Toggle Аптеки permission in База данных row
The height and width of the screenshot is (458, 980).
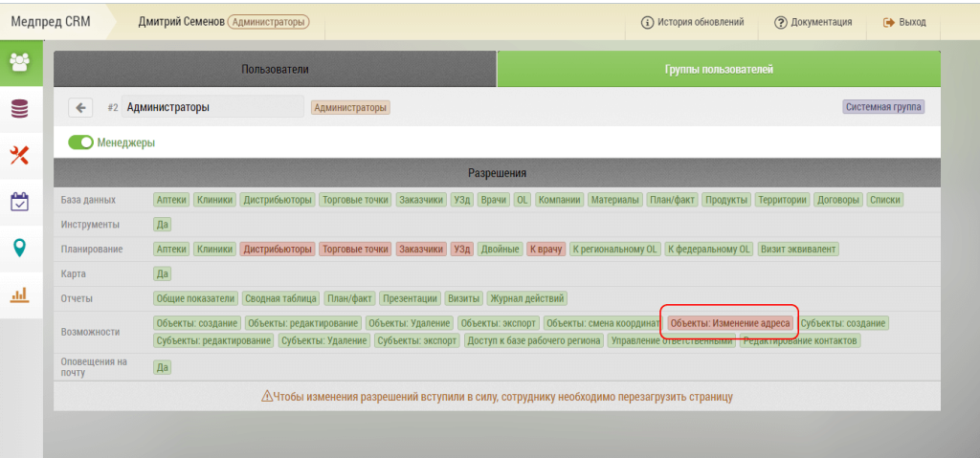[171, 200]
